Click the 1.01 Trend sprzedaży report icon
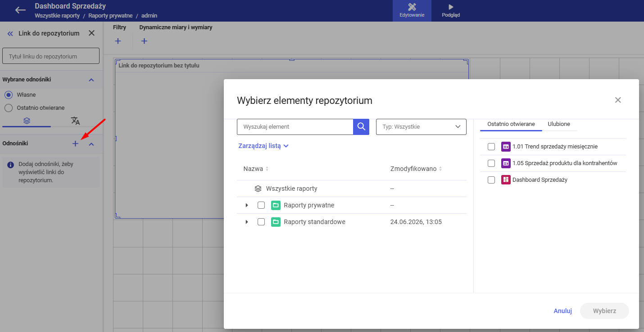644x332 pixels. pyautogui.click(x=506, y=147)
